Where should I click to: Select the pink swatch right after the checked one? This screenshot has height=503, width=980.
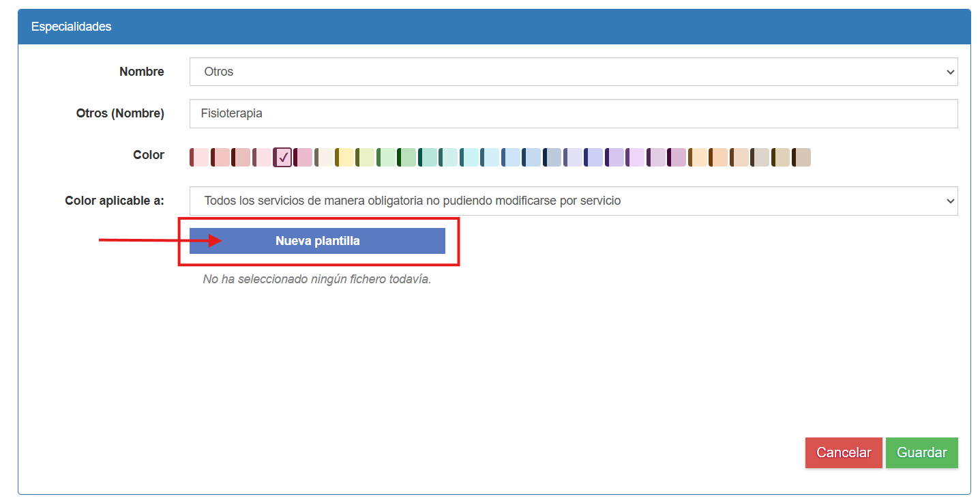[x=303, y=157]
